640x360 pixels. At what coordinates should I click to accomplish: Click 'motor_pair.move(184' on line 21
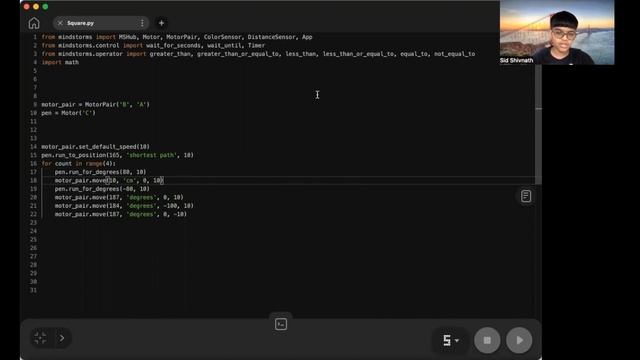coord(87,206)
